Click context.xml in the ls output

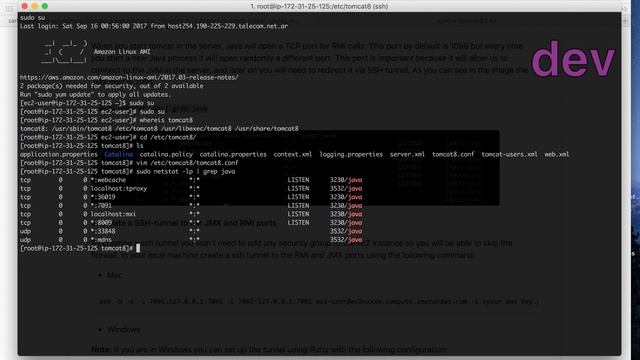293,154
